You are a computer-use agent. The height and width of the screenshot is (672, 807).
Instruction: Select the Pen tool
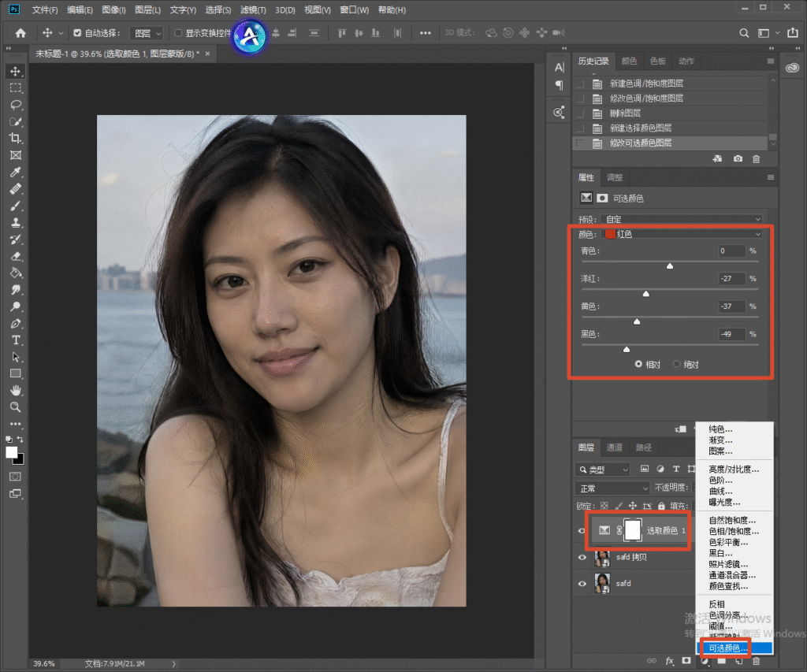tap(16, 324)
